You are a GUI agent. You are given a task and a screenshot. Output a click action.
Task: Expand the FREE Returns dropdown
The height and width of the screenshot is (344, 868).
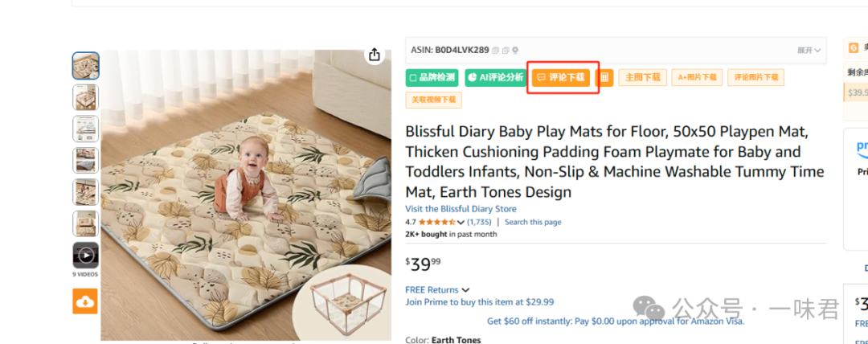tap(465, 289)
